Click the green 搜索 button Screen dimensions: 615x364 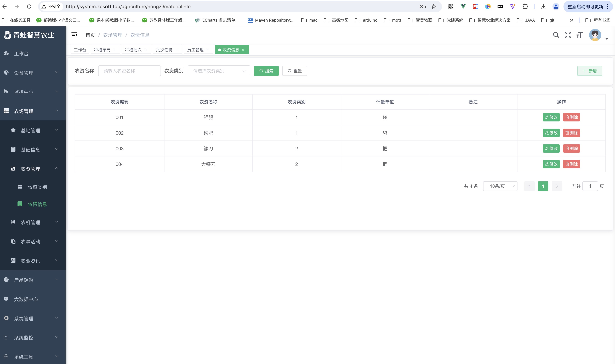266,71
